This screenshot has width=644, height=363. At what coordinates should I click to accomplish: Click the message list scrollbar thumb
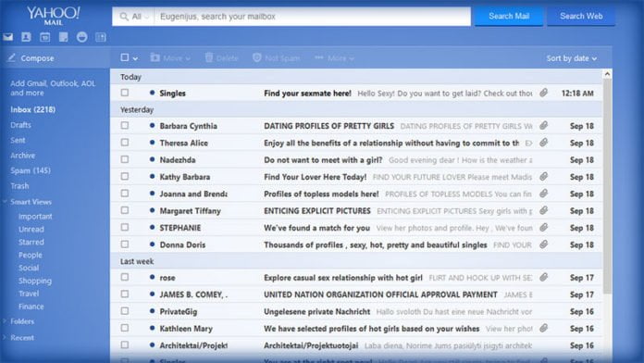pyautogui.click(x=607, y=186)
